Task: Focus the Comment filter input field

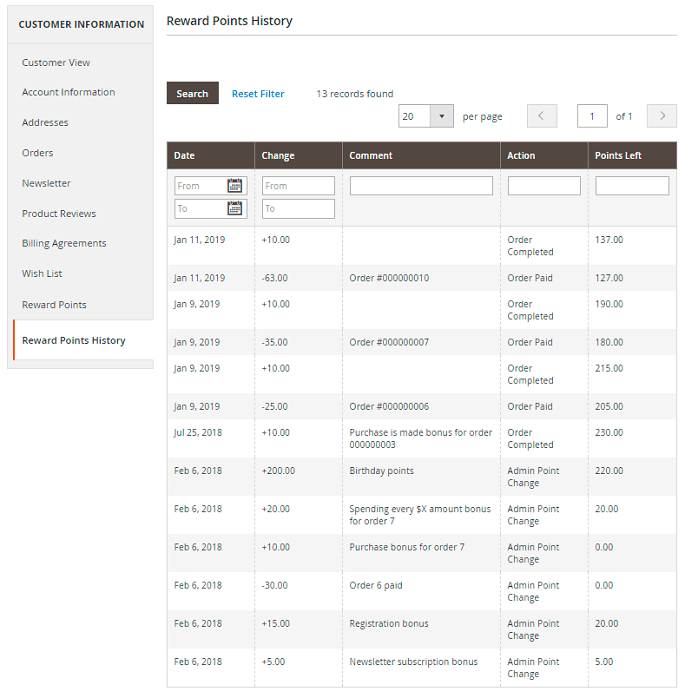Action: (x=421, y=186)
